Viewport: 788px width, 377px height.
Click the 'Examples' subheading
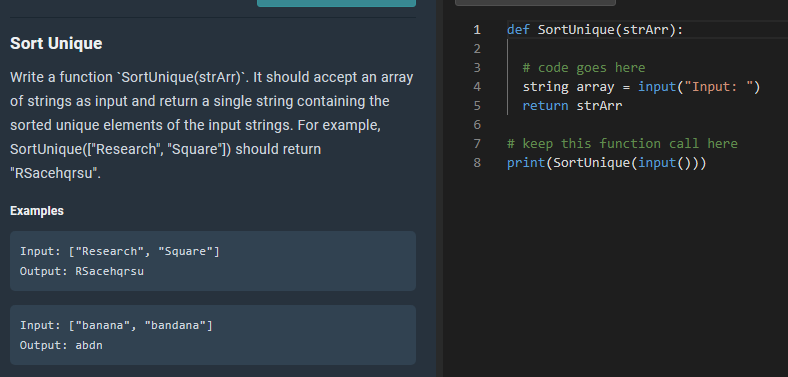point(37,211)
